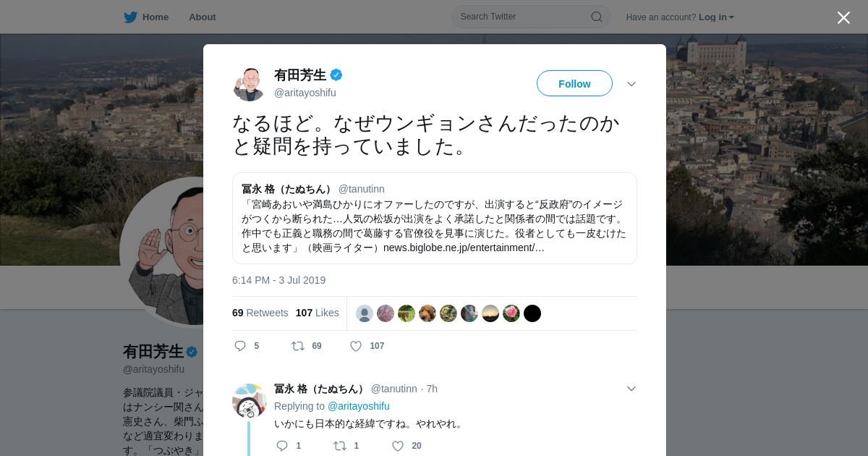Open the @aritayoshifu mention link in reply
This screenshot has height=456, width=868.
(359, 406)
